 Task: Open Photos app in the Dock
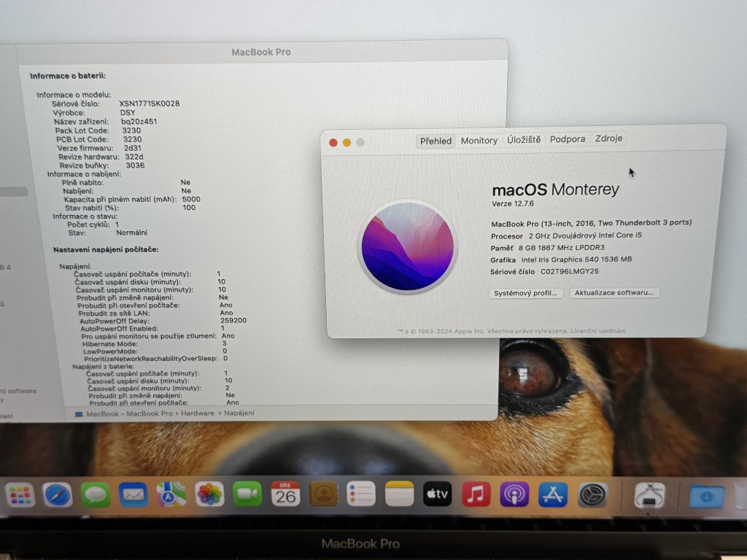click(x=209, y=494)
